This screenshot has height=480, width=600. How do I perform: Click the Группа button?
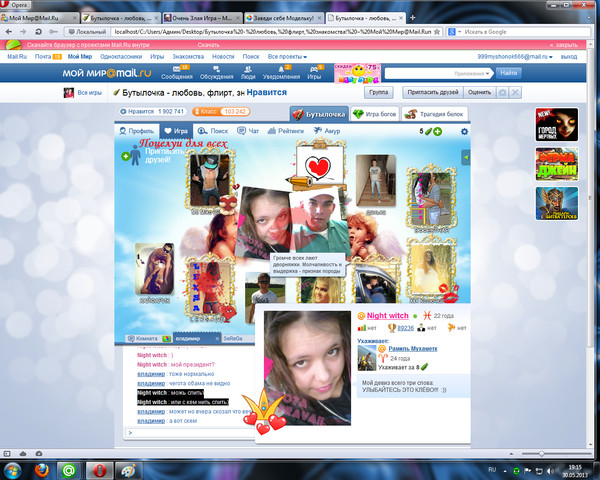click(378, 92)
